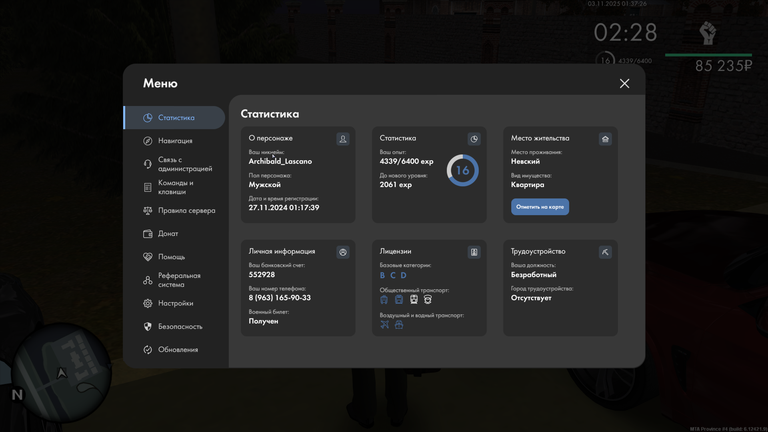The height and width of the screenshot is (432, 768).
Task: Click the Статистика page heading
Action: 270,114
